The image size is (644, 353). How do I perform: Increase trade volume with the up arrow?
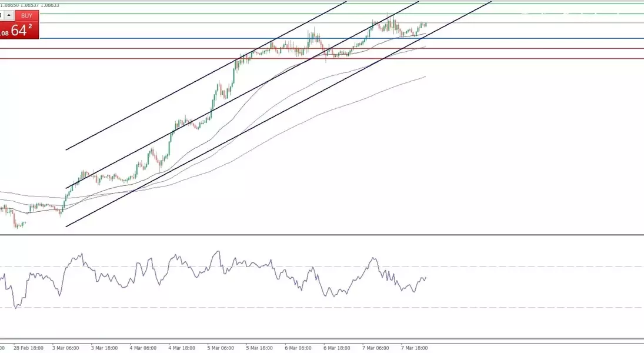9,15
